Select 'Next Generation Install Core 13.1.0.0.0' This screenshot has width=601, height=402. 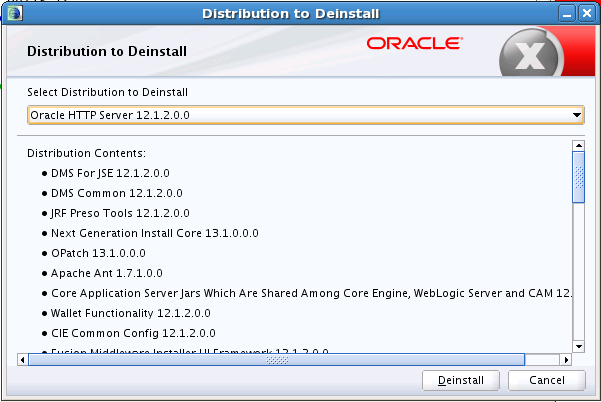click(x=155, y=233)
